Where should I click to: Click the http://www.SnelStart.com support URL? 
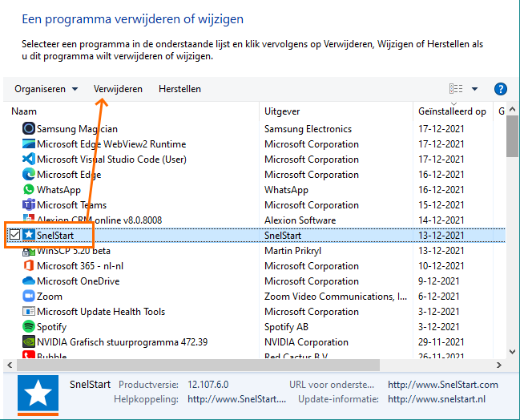coord(443,385)
